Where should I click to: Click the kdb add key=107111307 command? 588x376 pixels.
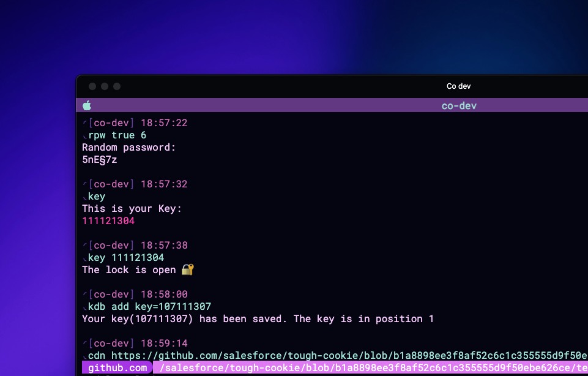150,306
